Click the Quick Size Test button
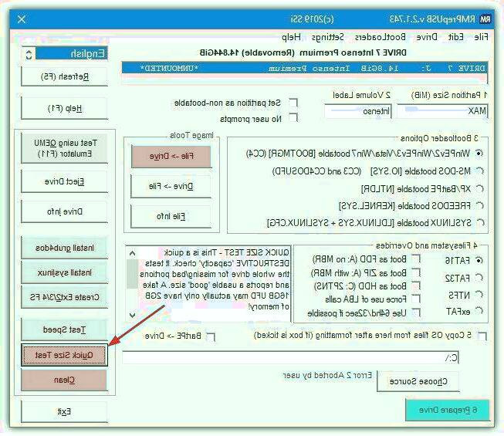 [64, 355]
